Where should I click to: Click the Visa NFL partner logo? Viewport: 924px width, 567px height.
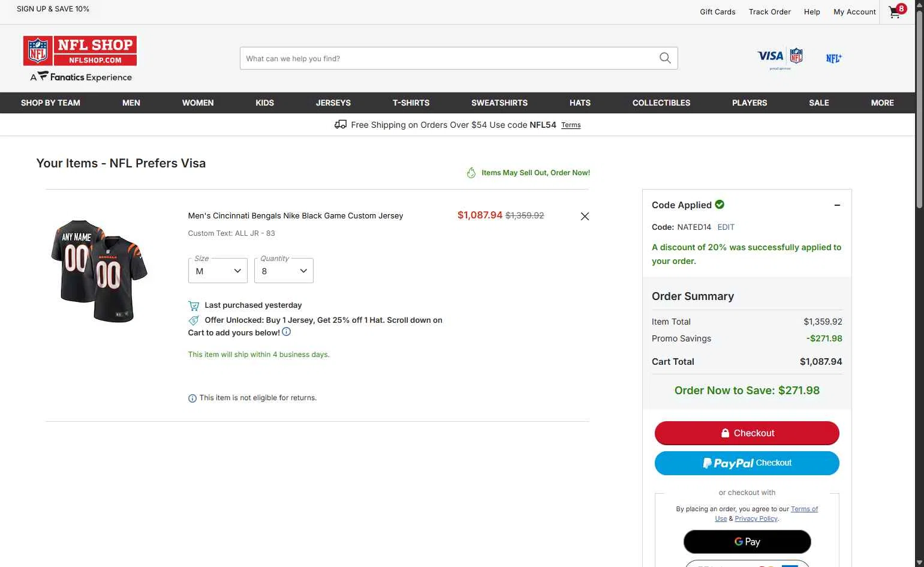click(x=779, y=58)
